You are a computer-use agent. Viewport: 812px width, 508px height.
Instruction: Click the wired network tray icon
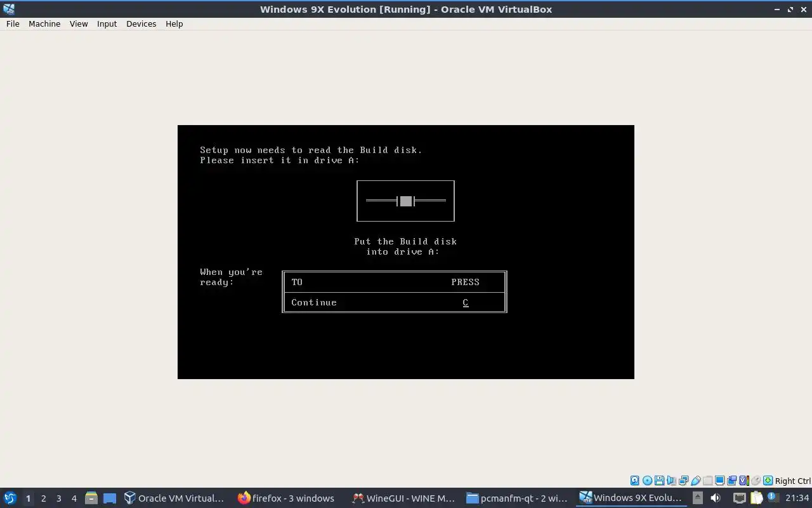click(740, 498)
